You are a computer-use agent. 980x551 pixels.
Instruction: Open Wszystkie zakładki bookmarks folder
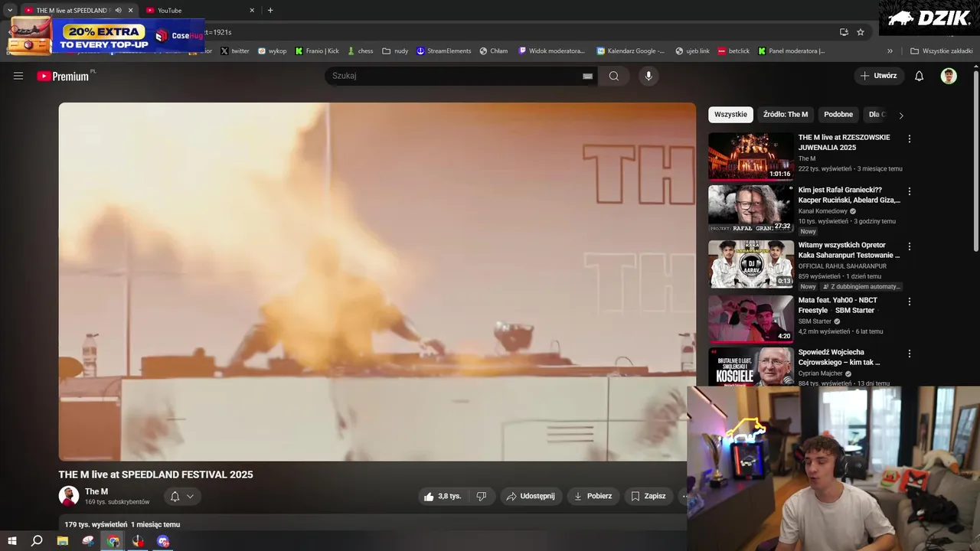941,51
